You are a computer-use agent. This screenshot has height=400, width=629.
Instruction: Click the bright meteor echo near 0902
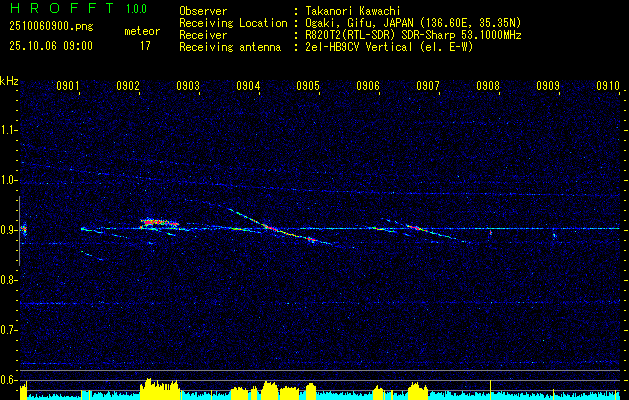(159, 223)
